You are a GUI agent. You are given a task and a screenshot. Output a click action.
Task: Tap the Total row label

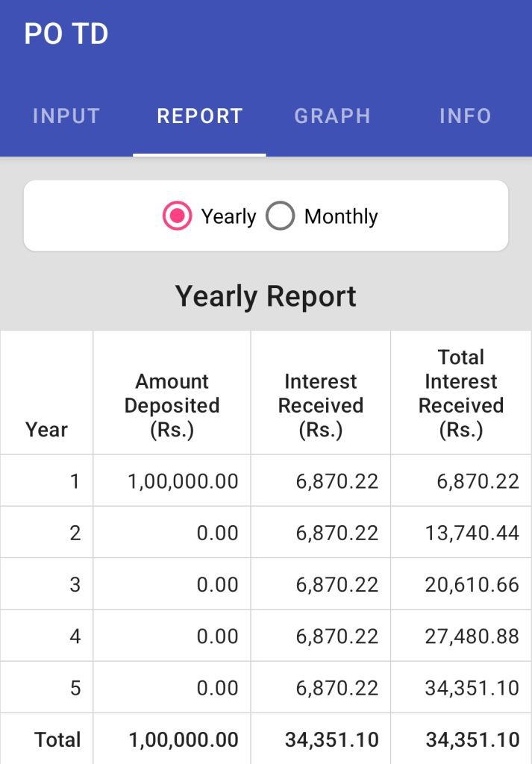(57, 739)
